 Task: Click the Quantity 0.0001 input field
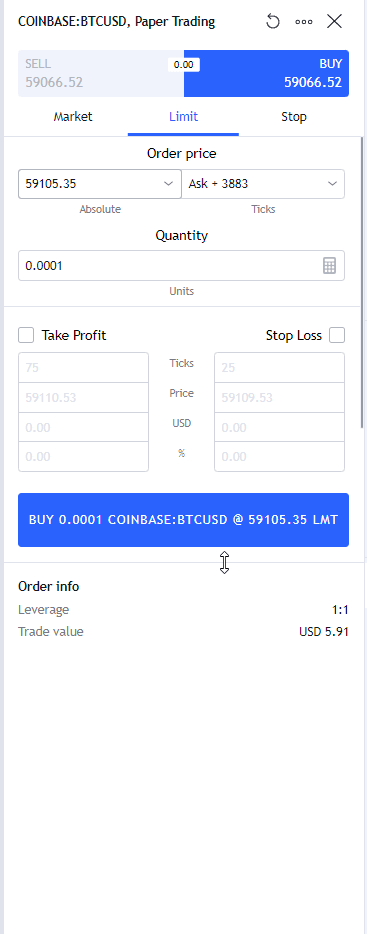point(170,266)
